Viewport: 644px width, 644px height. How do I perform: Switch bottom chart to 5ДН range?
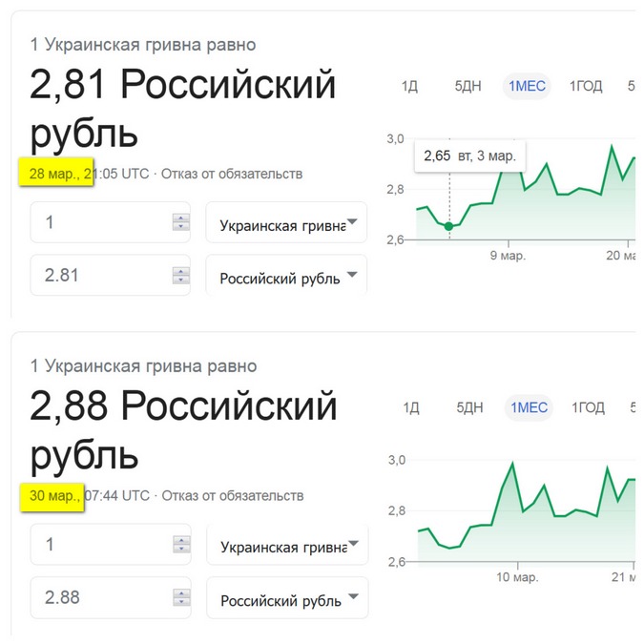coord(469,407)
